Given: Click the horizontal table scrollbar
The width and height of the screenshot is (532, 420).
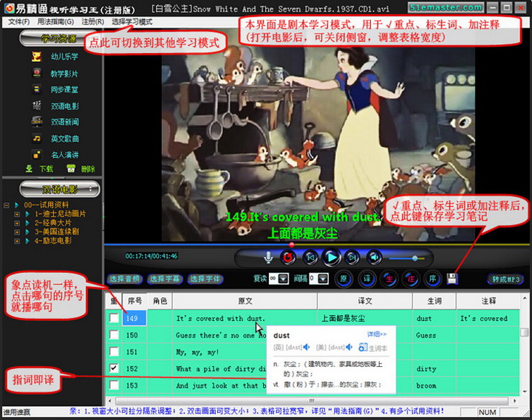Looking at the screenshot, I should (312, 401).
